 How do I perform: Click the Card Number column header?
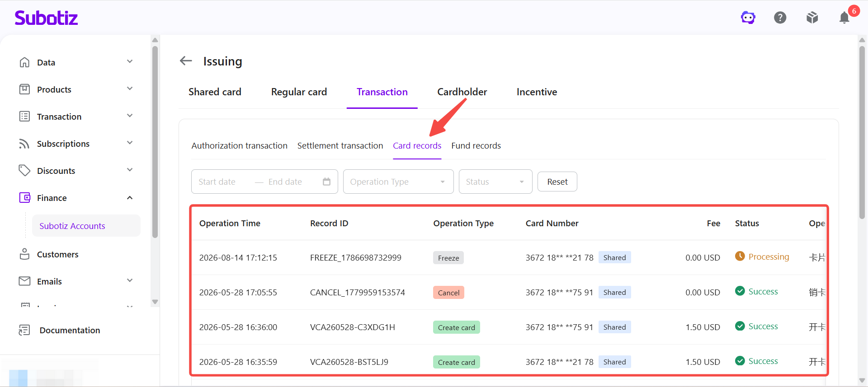tap(552, 224)
